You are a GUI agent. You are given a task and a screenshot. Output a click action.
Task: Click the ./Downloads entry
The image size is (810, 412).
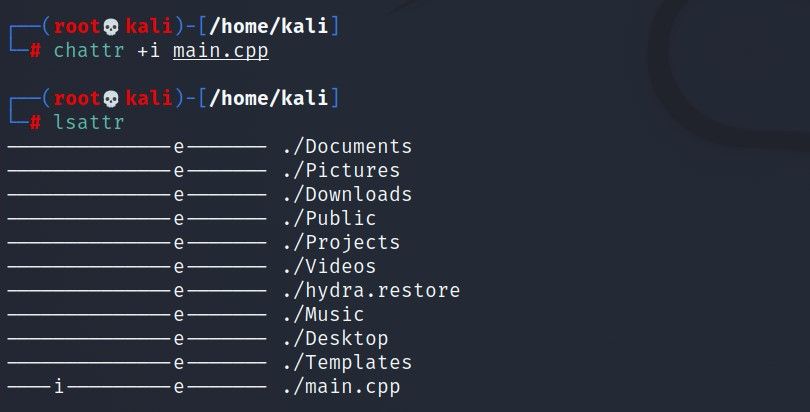(x=346, y=195)
